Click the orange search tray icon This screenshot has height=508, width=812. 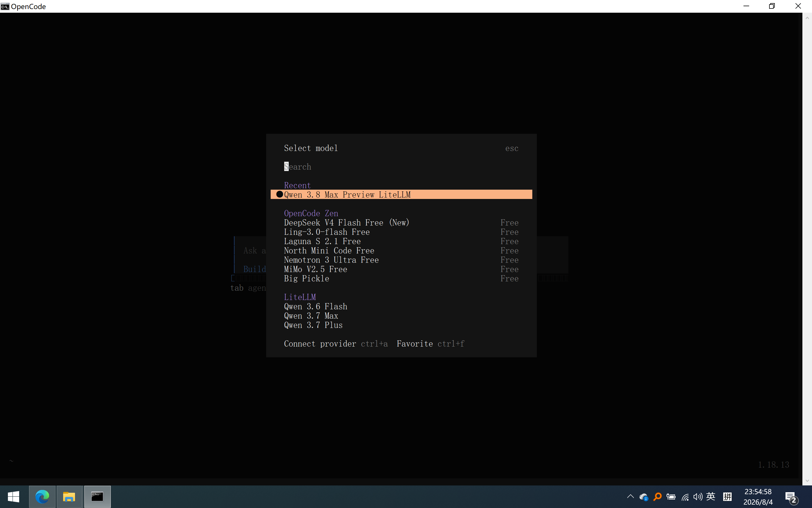(x=657, y=497)
